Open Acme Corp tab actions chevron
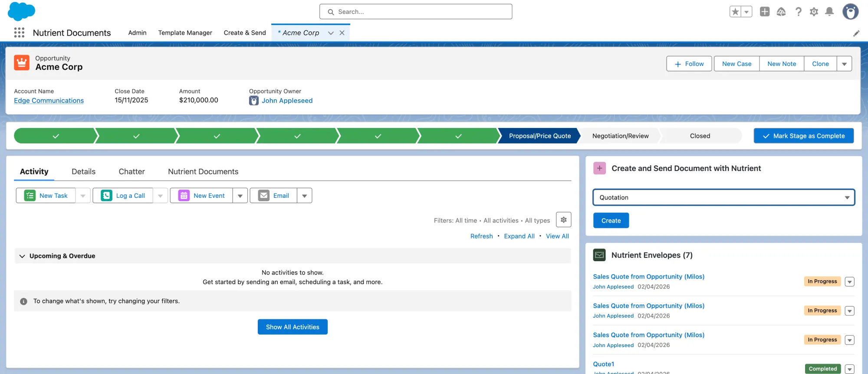The image size is (868, 374). pyautogui.click(x=331, y=33)
